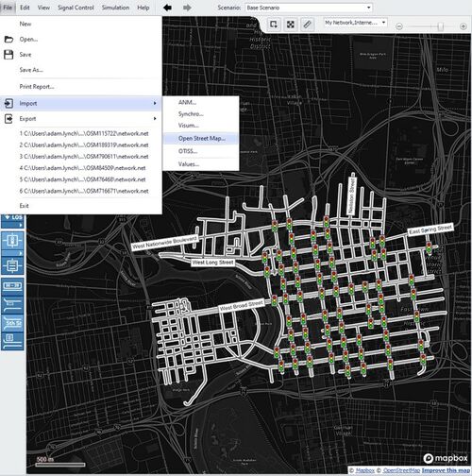Screen dimensions: 472x476
Task: Open the My Network map style dropdown
Action: point(356,23)
